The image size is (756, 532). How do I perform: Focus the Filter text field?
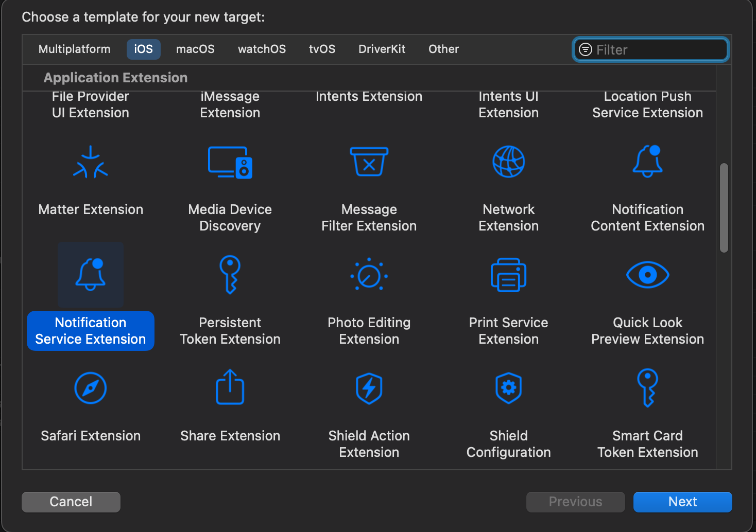[651, 50]
